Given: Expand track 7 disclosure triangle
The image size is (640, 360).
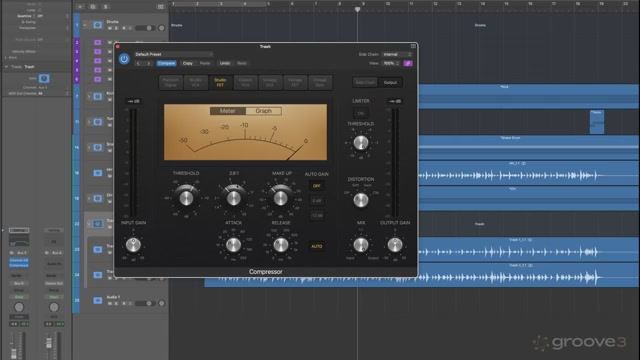Looking at the screenshot, I should pos(89,96).
